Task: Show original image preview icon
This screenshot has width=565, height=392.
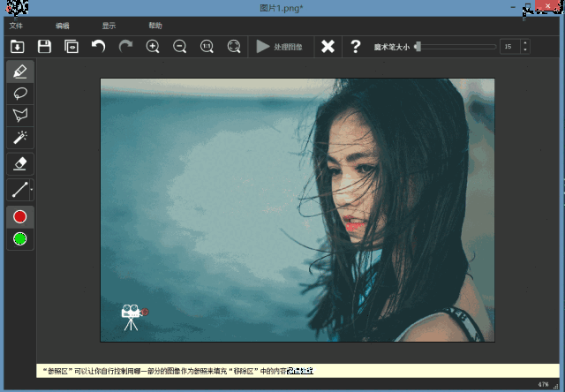Action: click(72, 47)
